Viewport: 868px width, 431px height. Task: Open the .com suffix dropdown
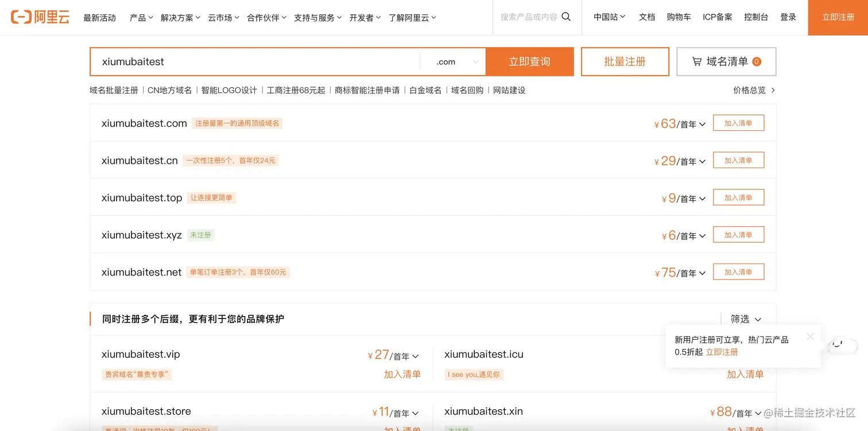[x=453, y=61]
